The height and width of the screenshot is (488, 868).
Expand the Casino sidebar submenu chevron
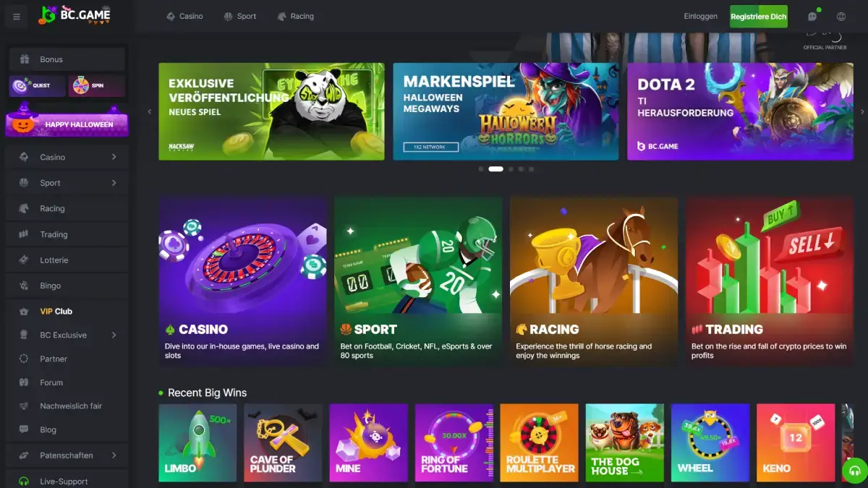114,157
